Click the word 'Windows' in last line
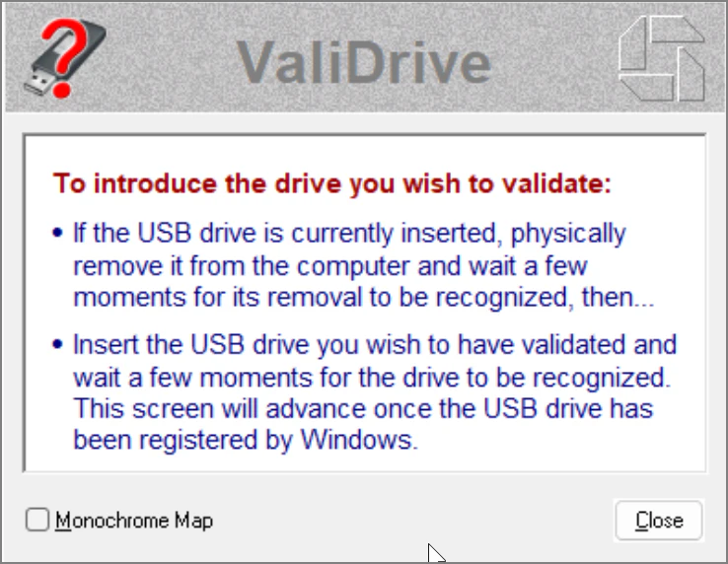This screenshot has width=728, height=564. pos(356,439)
